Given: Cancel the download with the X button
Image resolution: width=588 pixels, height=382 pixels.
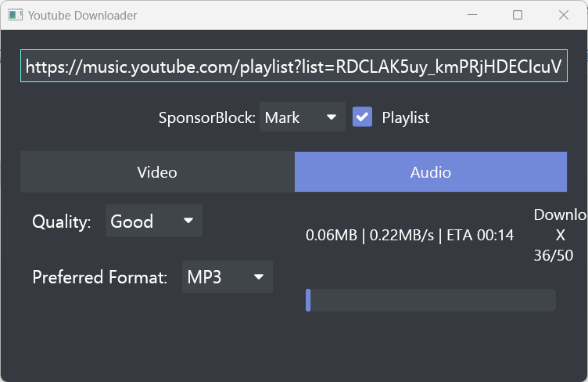Looking at the screenshot, I should point(560,235).
